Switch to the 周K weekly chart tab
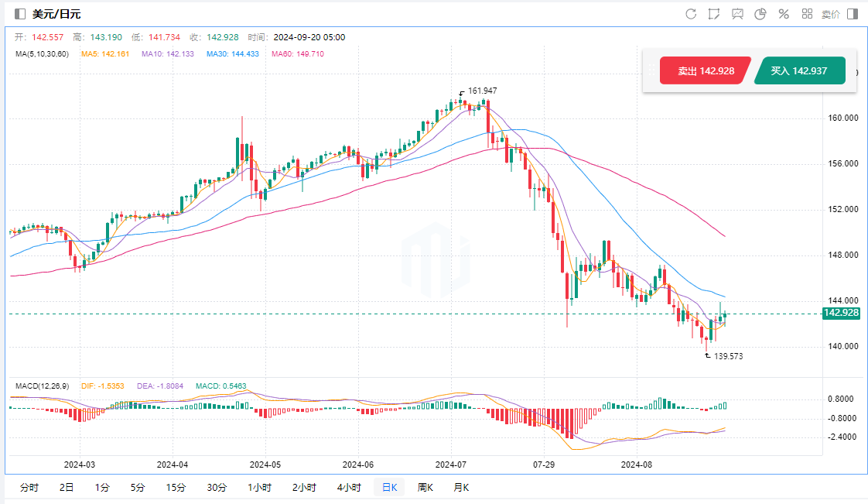The height and width of the screenshot is (504, 868). 425,488
